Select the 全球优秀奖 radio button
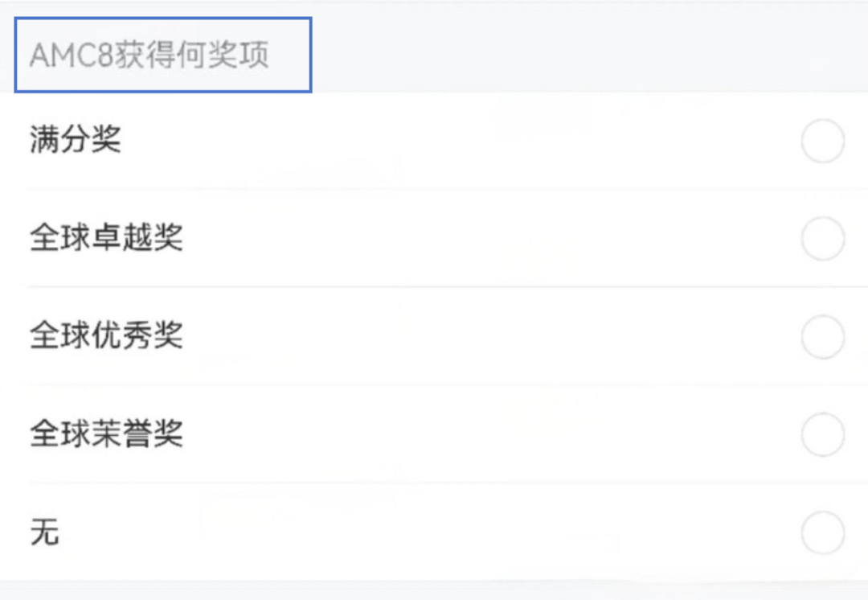 coord(824,337)
